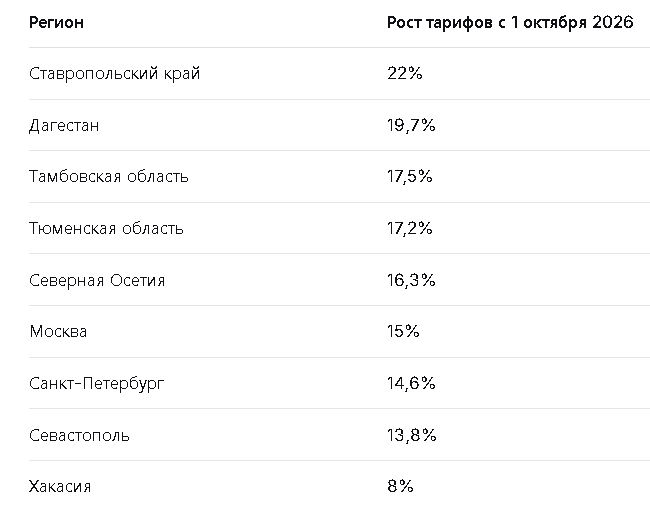Click the 13,8% tariff growth value

point(411,436)
